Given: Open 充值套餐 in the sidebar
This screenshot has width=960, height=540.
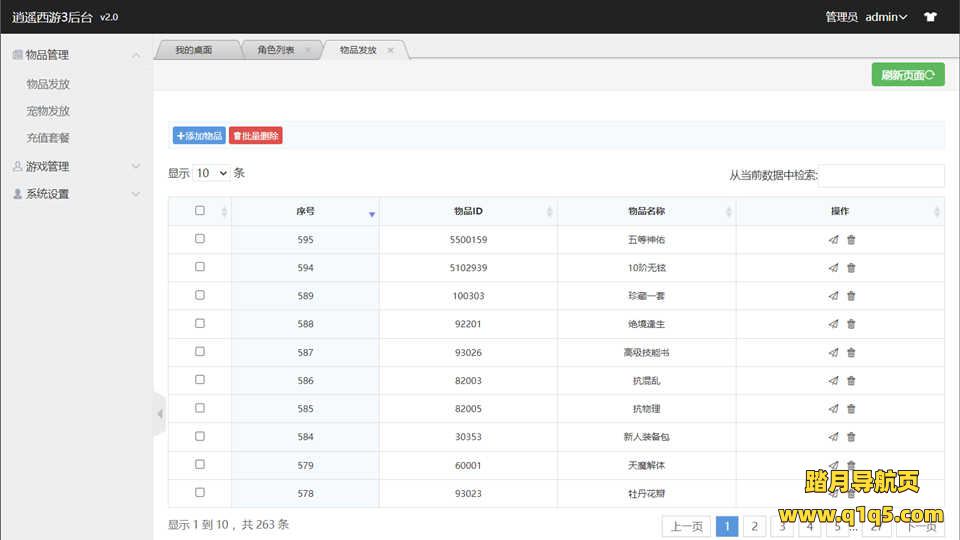Looking at the screenshot, I should 48,138.
